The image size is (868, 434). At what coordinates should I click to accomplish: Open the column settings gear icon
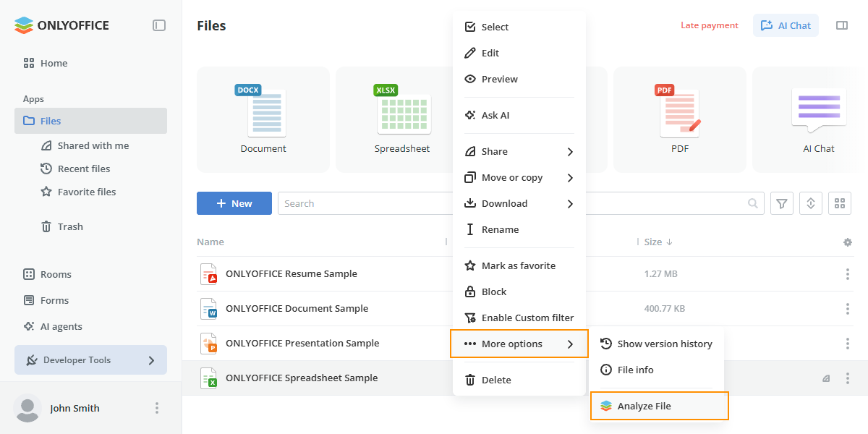[x=848, y=242]
